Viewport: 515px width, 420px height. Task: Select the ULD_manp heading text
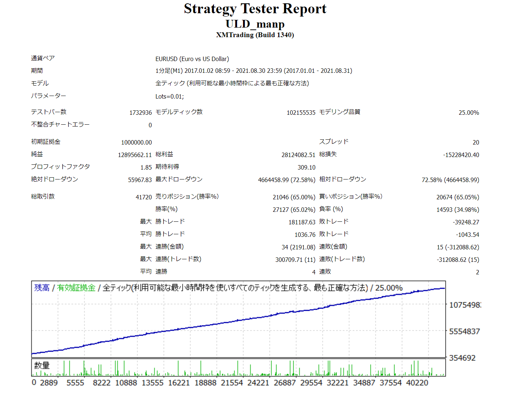[255, 24]
